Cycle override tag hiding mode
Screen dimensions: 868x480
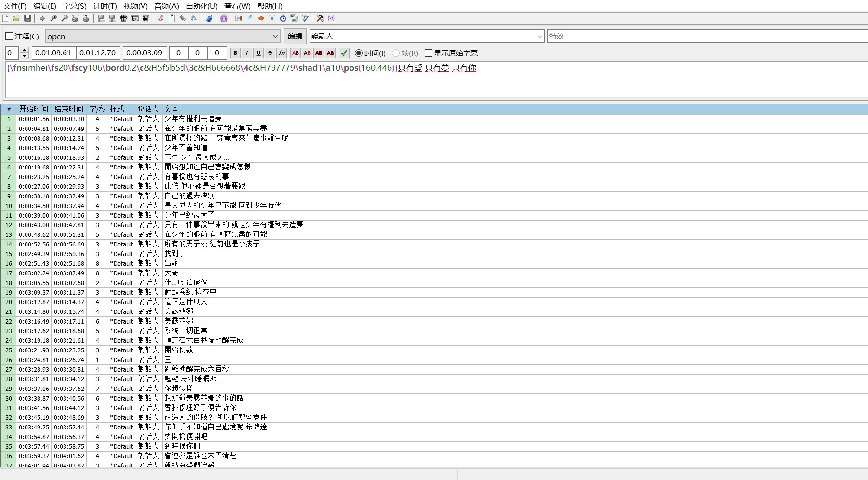331,18
